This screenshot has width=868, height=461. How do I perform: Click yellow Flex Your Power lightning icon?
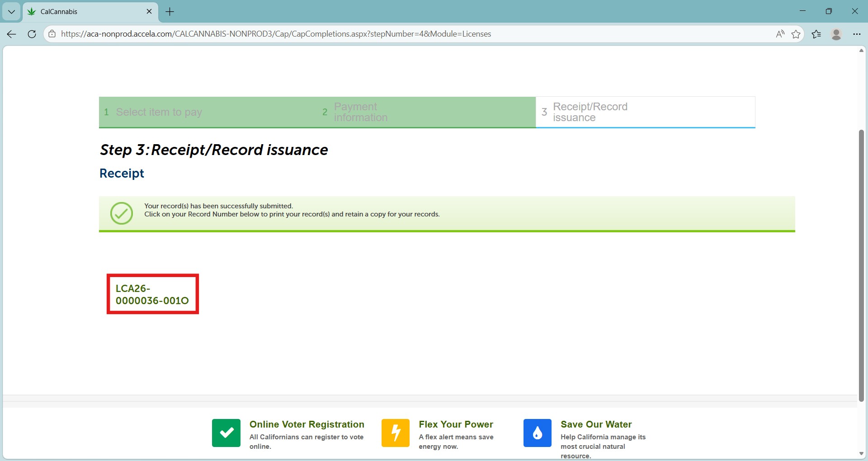point(396,433)
